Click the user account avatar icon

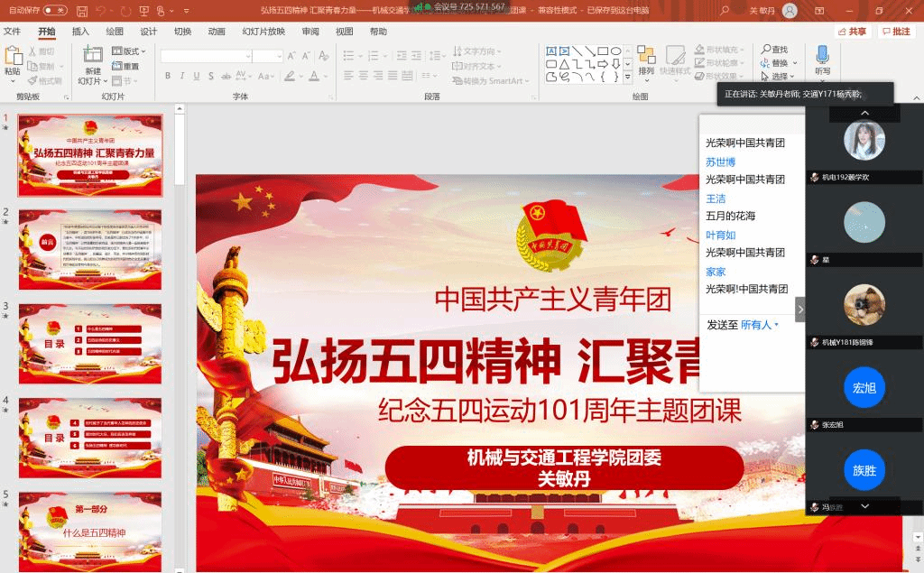[790, 11]
